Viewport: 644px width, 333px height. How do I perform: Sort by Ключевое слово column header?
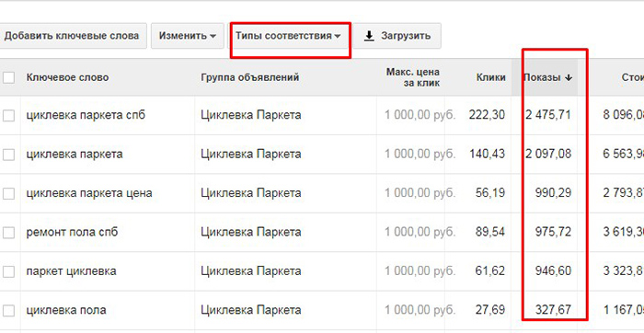tap(67, 77)
